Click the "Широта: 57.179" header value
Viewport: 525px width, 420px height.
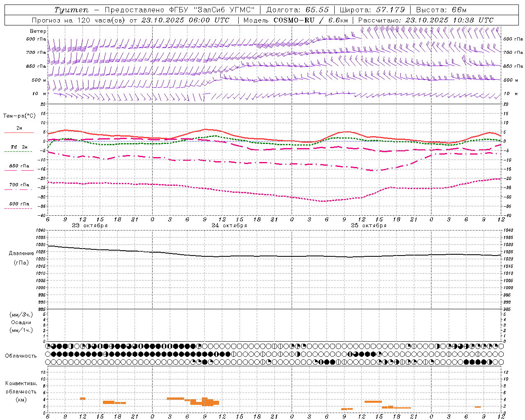372,10
